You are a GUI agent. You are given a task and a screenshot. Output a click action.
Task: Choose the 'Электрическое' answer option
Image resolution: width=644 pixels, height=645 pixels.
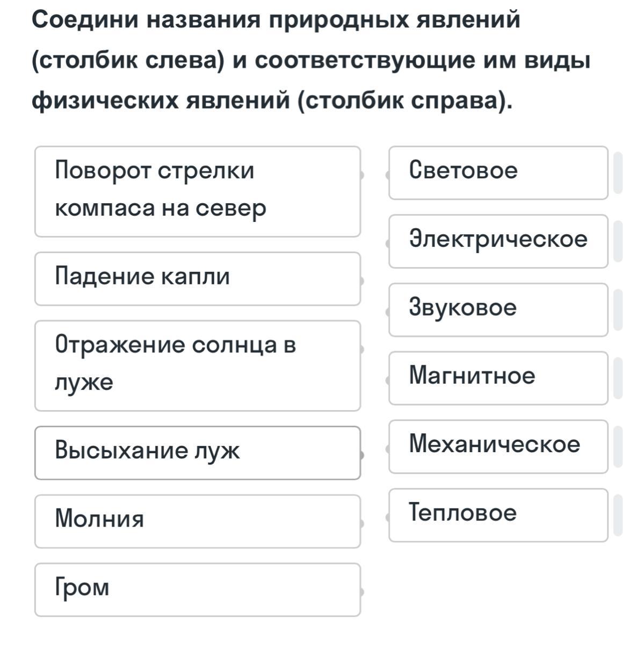click(x=498, y=241)
